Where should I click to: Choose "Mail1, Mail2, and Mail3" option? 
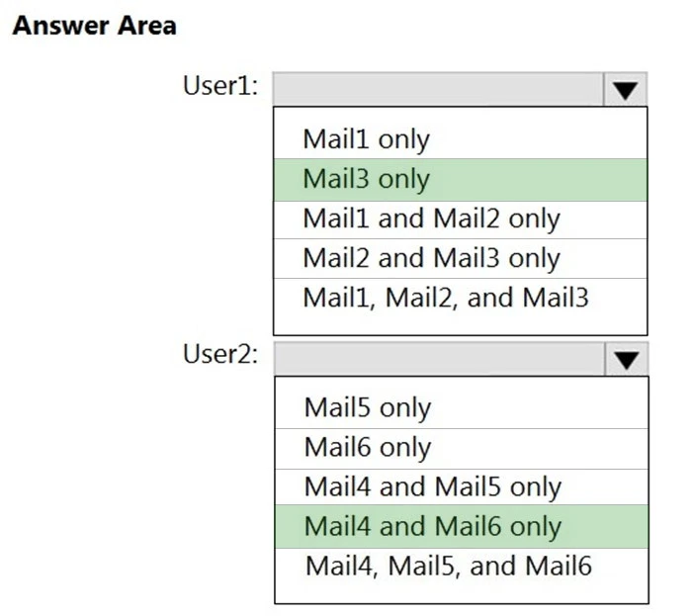click(445, 297)
